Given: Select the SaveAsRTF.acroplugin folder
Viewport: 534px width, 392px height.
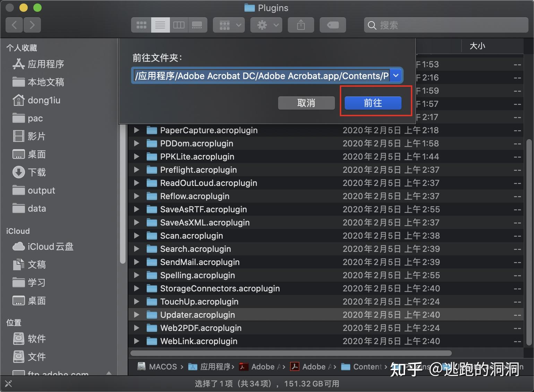Looking at the screenshot, I should pos(326,209).
